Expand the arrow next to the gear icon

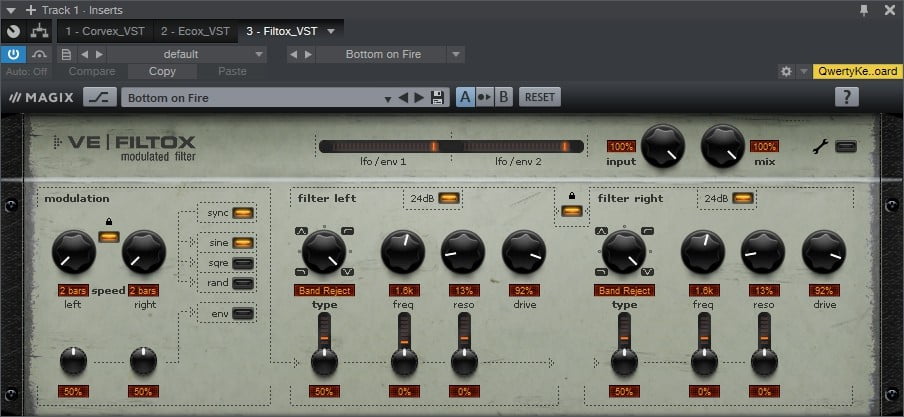tap(803, 72)
